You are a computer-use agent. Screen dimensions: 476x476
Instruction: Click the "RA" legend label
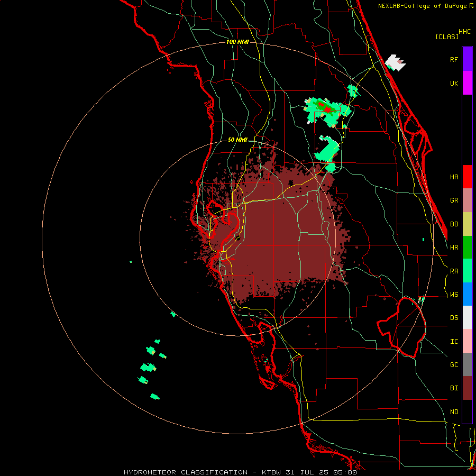pyautogui.click(x=454, y=271)
